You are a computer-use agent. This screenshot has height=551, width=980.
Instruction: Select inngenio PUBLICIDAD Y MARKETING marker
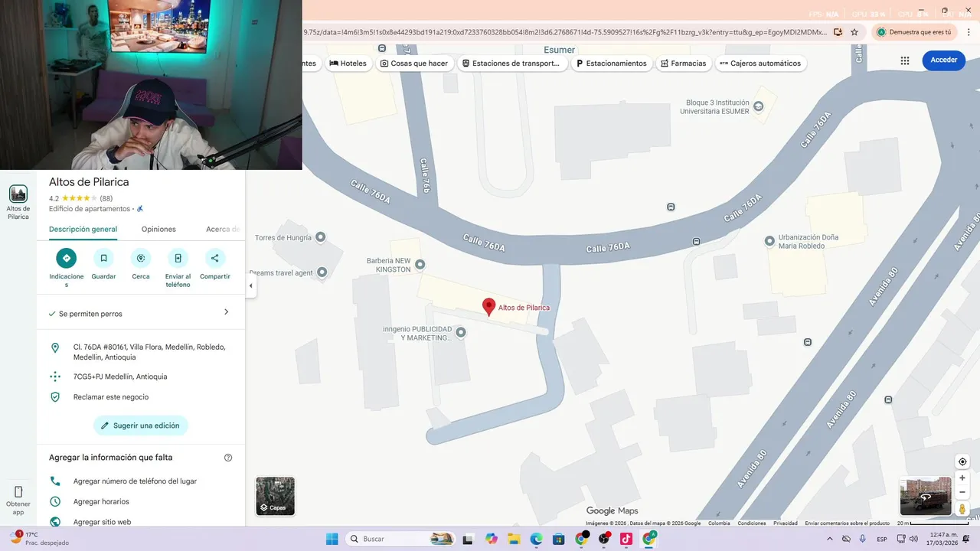tap(460, 332)
